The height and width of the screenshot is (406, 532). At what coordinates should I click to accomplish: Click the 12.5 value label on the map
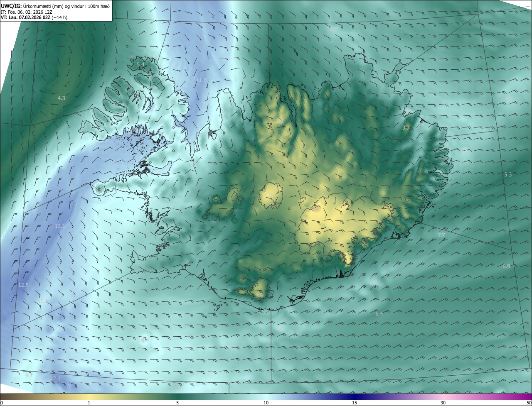coord(23,285)
